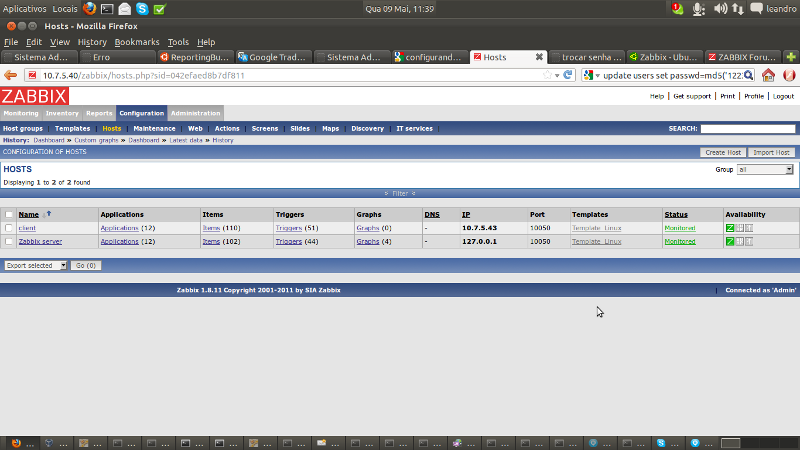Click Import Host button

771,153
